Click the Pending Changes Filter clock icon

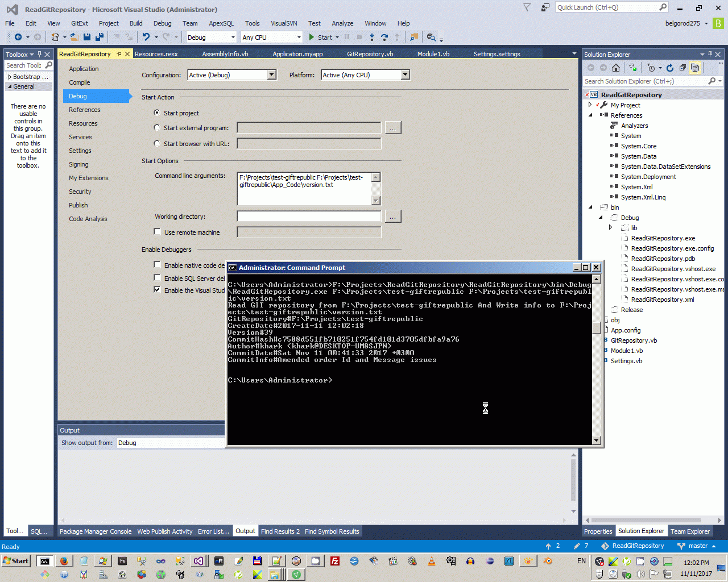coord(652,68)
